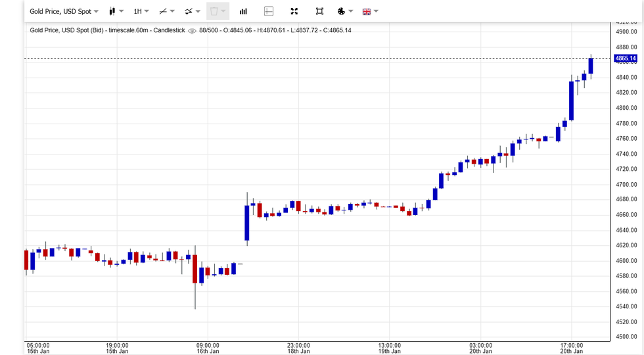This screenshot has height=355, width=644.
Task: Toggle the eye visibility icon for series
Action: coord(192,30)
